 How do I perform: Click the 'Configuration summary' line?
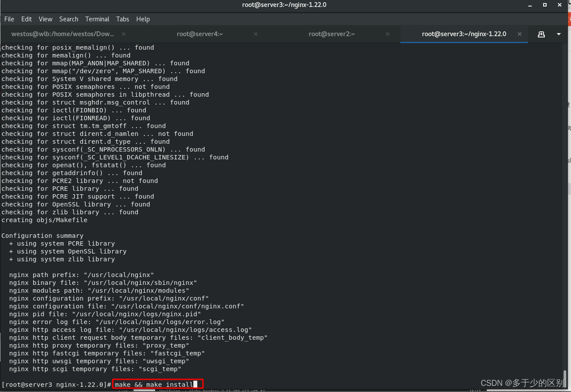click(42, 236)
